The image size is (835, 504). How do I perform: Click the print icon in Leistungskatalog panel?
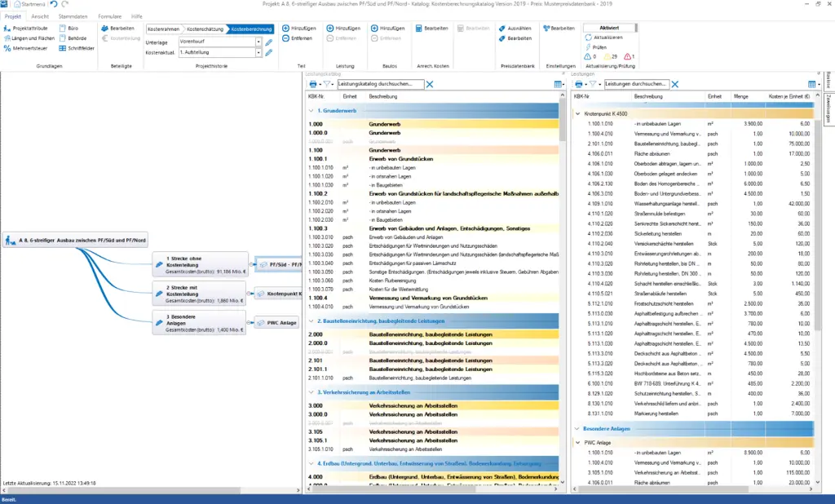(x=312, y=84)
